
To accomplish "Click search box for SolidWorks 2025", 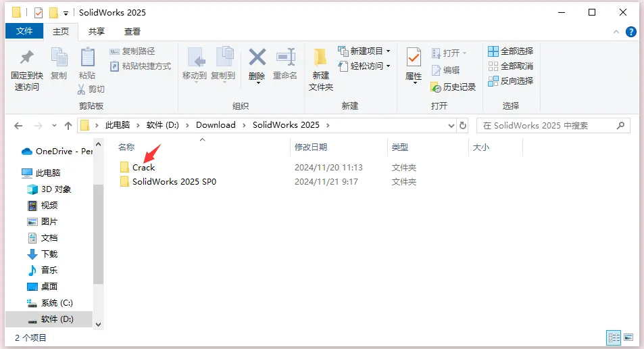I will [553, 126].
